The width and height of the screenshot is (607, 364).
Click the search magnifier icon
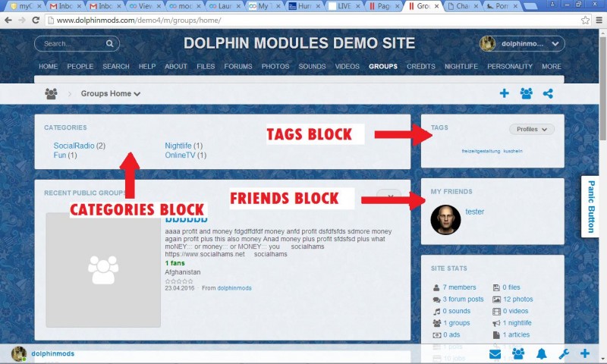109,44
